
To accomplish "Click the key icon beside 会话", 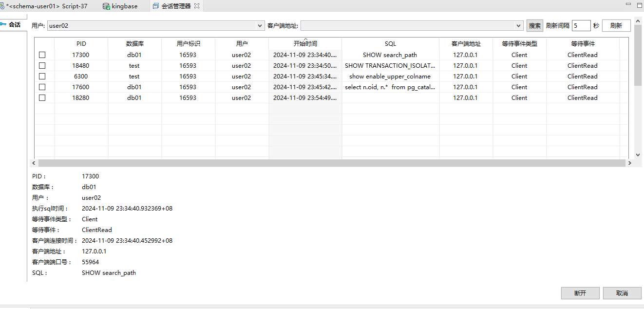I will (4, 24).
